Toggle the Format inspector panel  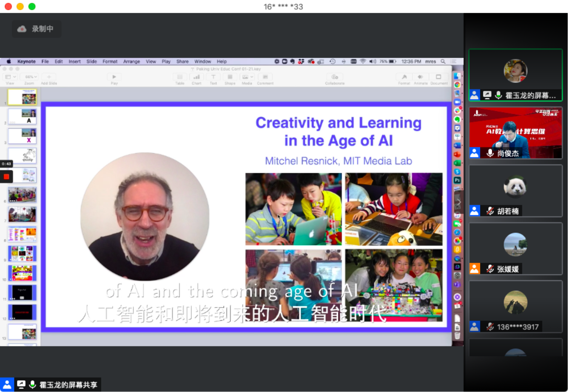click(404, 77)
